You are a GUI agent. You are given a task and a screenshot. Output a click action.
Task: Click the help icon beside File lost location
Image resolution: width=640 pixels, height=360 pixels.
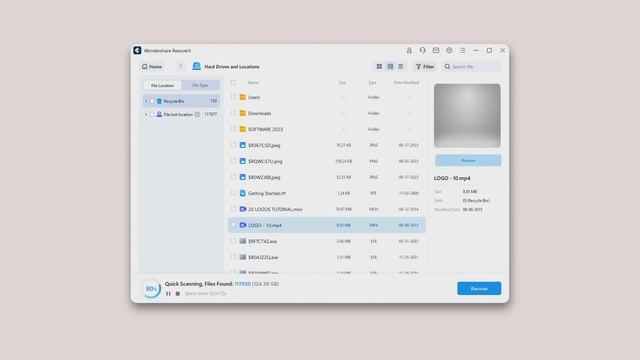pyautogui.click(x=197, y=114)
